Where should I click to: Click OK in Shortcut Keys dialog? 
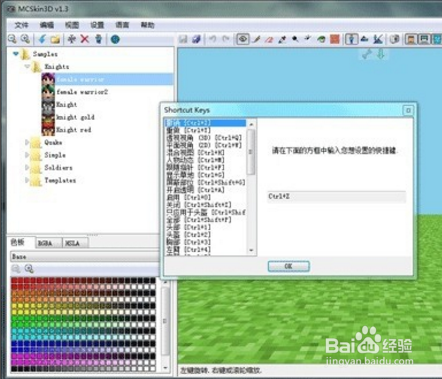[289, 266]
